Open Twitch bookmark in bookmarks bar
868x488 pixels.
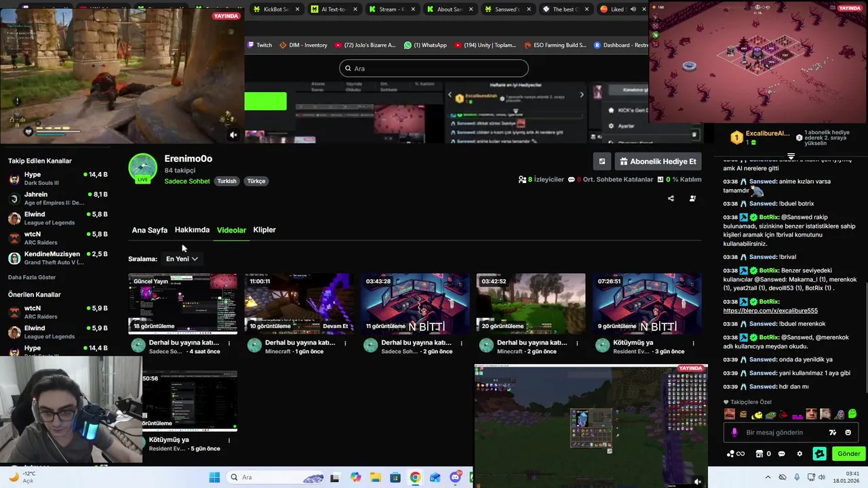(x=260, y=45)
